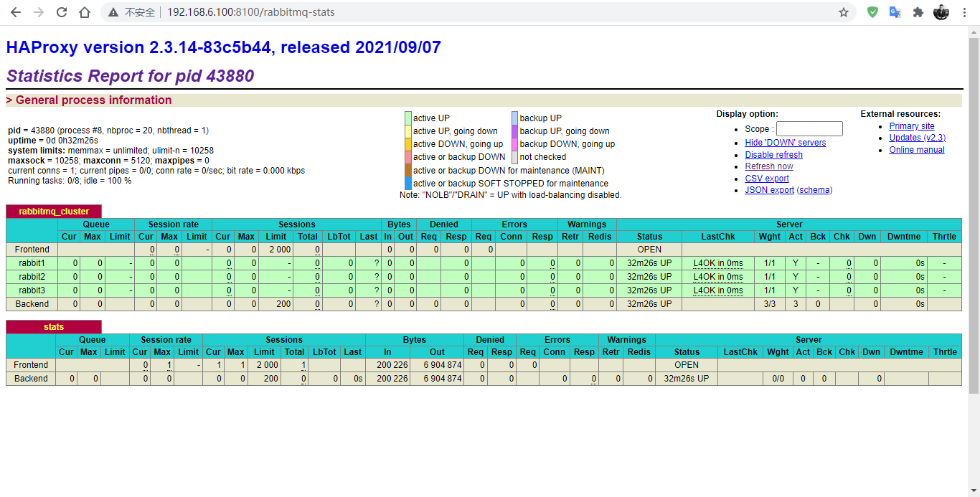Click the active UP green legend swatch
Screen dimensions: 980x497
408,118
